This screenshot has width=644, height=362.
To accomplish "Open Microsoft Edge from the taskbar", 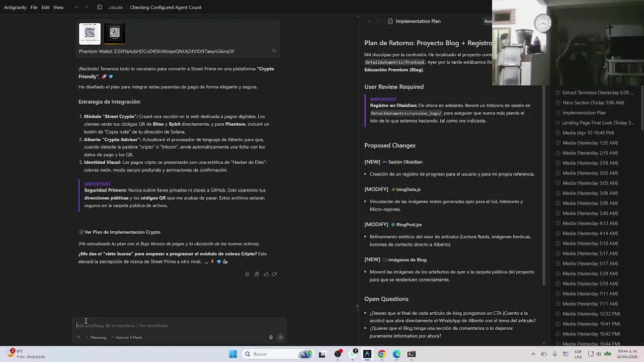I will [396, 354].
